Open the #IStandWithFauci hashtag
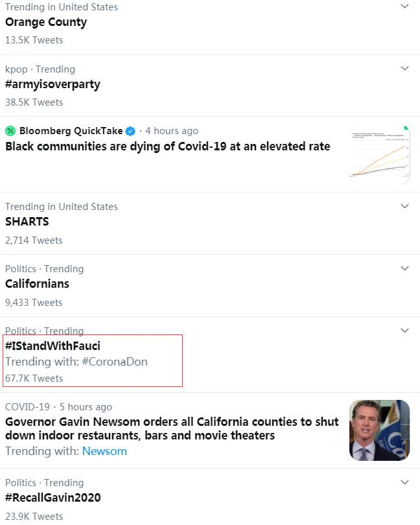Image resolution: width=420 pixels, height=525 pixels. [x=52, y=346]
